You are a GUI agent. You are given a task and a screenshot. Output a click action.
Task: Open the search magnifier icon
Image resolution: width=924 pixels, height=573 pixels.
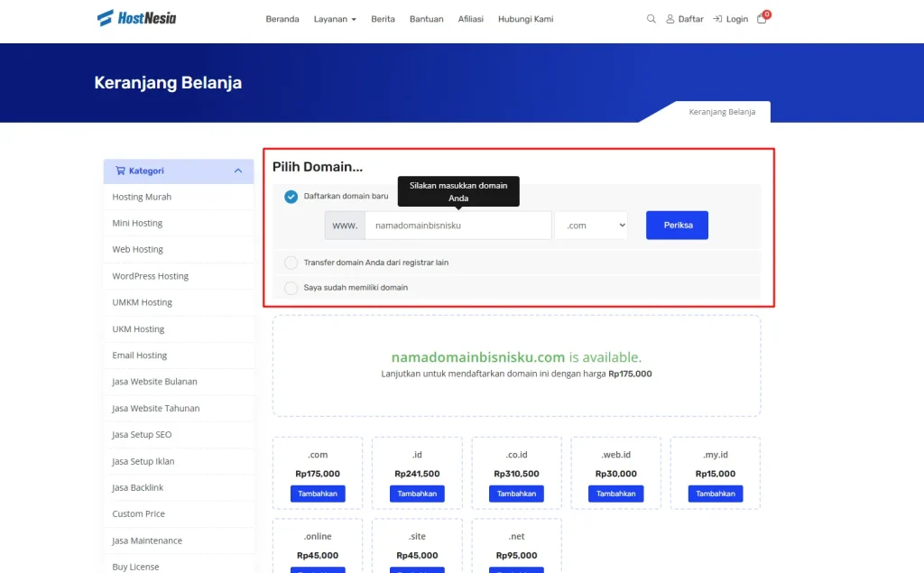coord(651,19)
